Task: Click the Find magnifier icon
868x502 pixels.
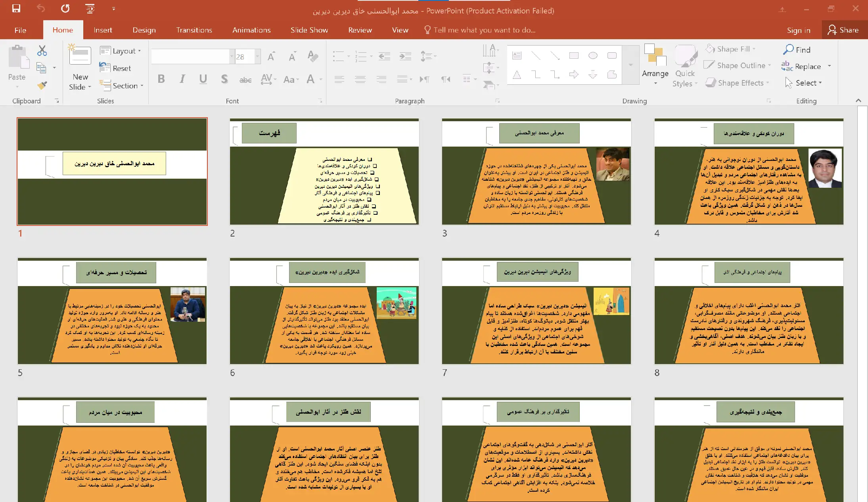Action: 789,50
